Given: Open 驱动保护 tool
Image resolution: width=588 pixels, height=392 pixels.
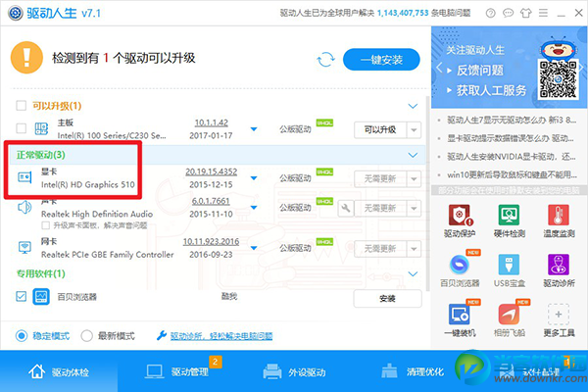Looking at the screenshot, I should click(x=460, y=220).
